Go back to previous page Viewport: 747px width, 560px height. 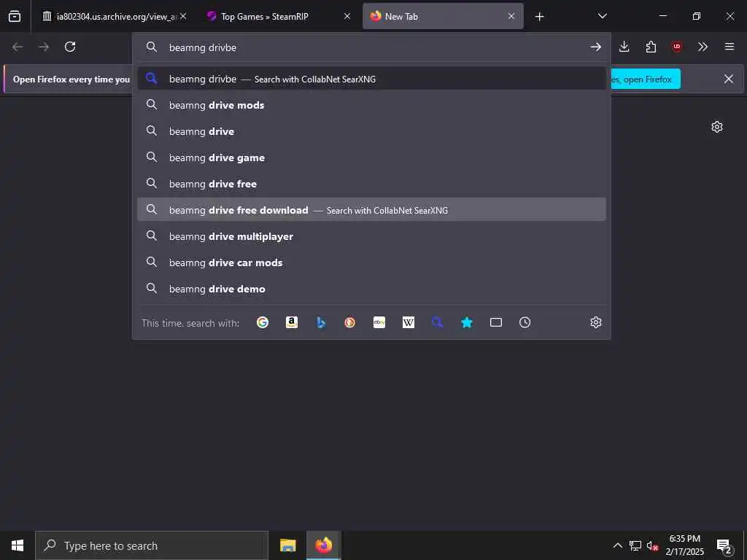[18, 47]
